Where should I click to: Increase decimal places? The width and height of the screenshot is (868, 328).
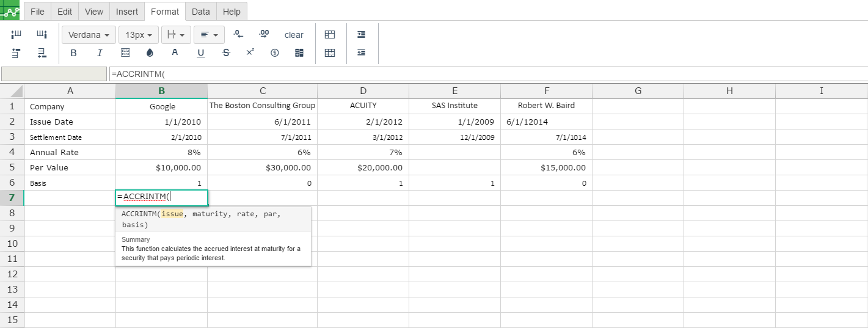[x=264, y=34]
